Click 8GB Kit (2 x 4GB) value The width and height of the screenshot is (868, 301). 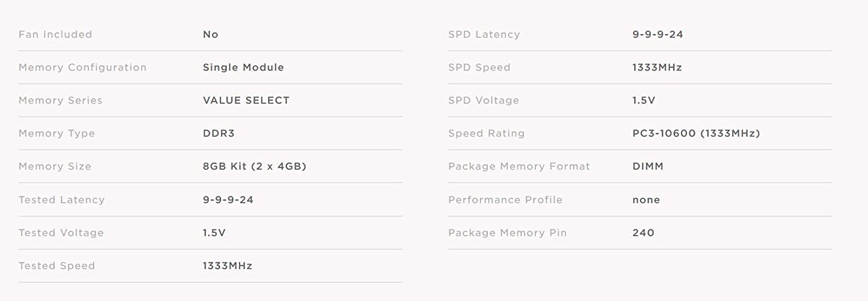coord(254,166)
